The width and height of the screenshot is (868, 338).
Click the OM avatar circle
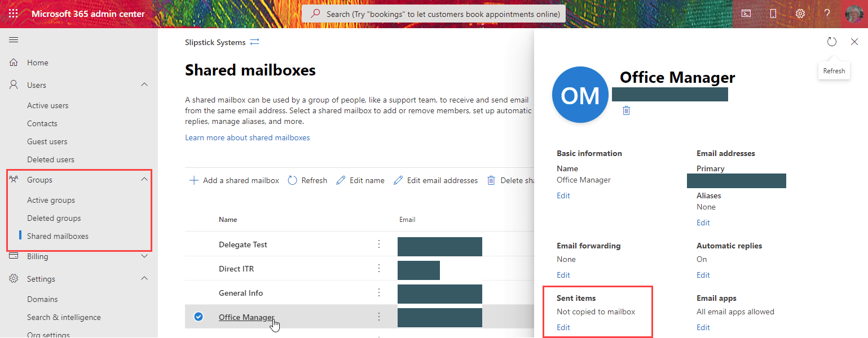coord(580,95)
